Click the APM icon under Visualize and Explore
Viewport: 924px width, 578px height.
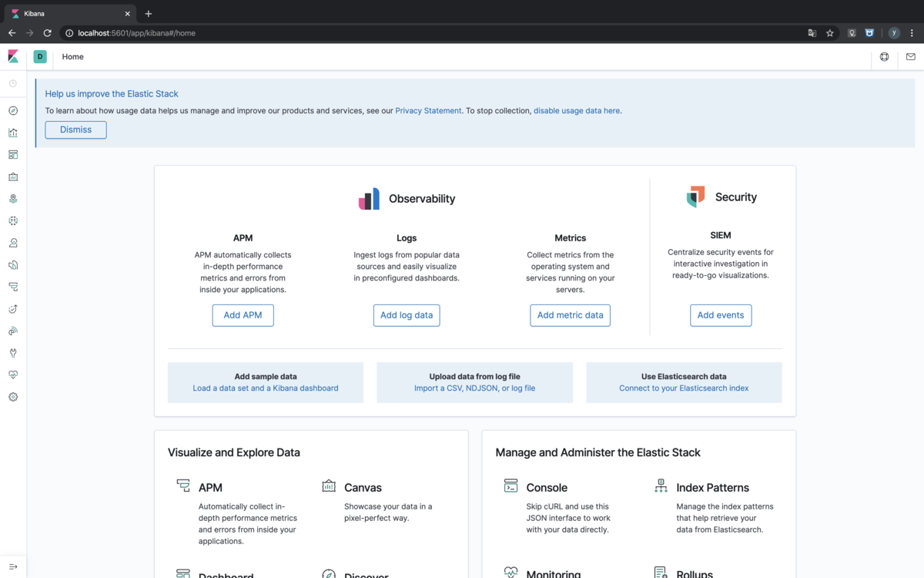coord(183,486)
